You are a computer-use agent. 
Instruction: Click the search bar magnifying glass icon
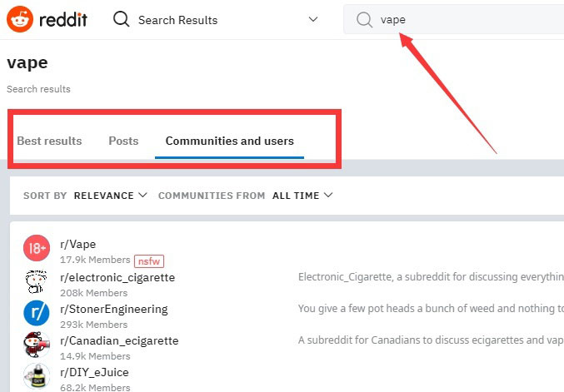pos(364,20)
